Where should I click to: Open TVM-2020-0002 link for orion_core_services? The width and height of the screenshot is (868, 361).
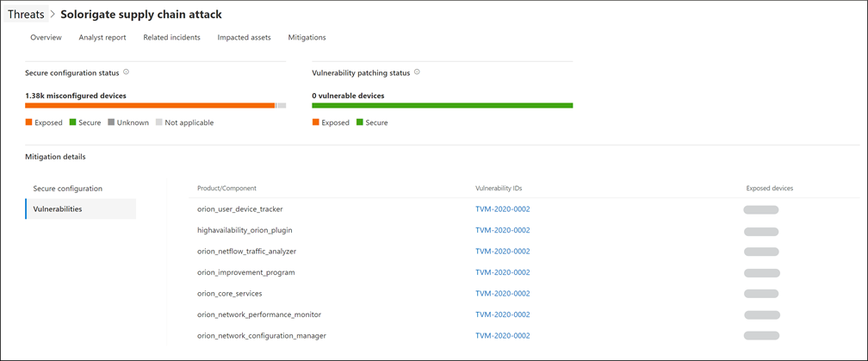coord(502,293)
